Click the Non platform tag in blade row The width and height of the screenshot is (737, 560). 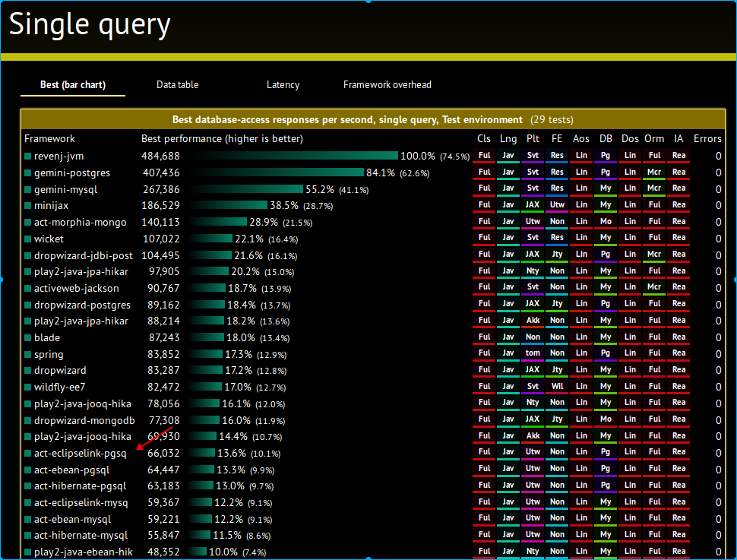click(x=533, y=337)
